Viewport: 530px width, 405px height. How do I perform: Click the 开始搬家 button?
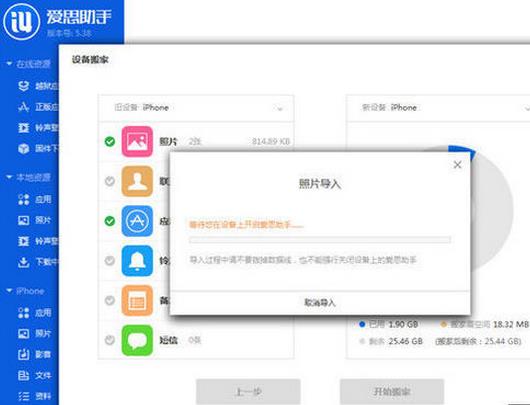point(392,392)
